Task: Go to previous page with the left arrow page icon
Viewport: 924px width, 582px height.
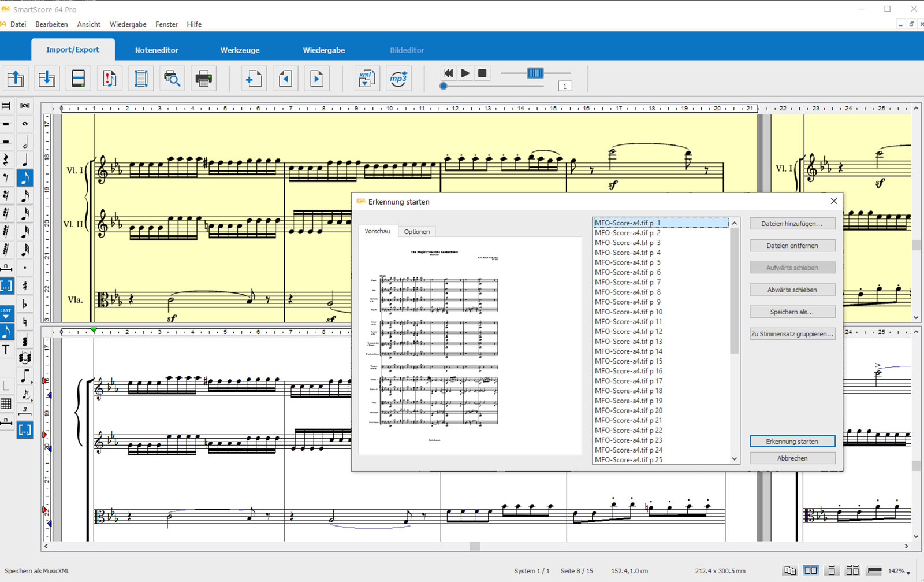Action: click(285, 78)
